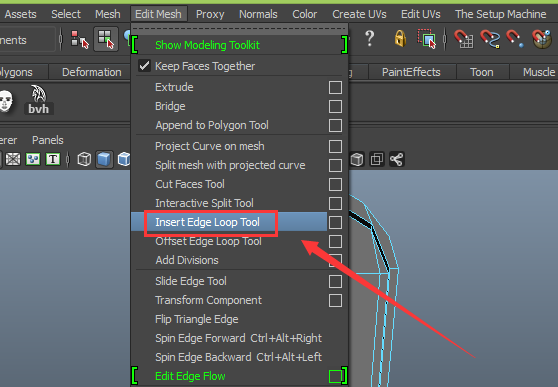Open the Mesh menu
Viewport: 558px width, 387px height.
coord(107,14)
